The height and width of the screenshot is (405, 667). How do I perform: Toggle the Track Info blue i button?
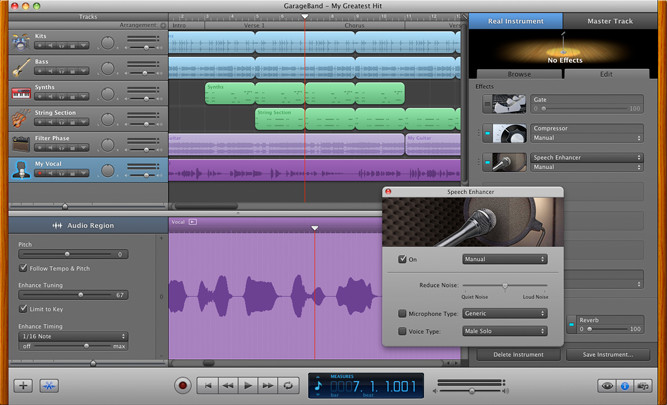625,386
